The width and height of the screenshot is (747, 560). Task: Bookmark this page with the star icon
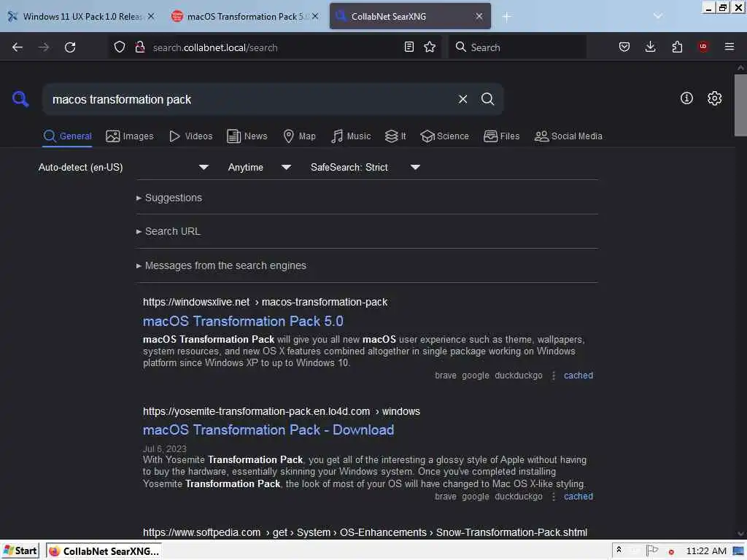[430, 47]
